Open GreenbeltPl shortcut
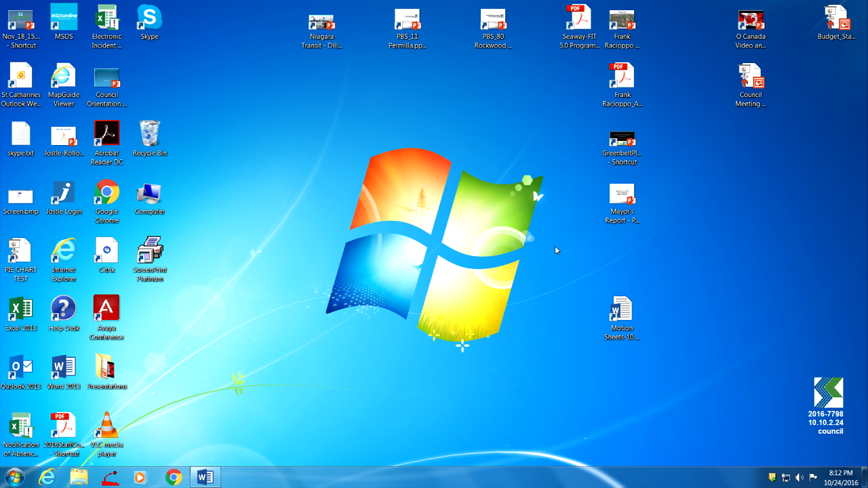This screenshot has height=488, width=868. (x=622, y=148)
